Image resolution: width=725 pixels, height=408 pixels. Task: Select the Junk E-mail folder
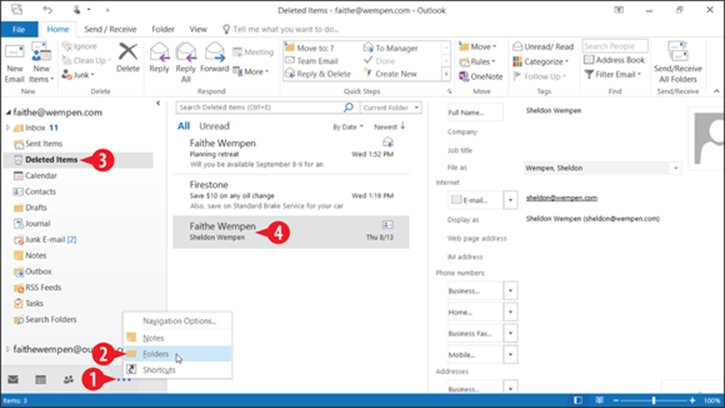(45, 240)
